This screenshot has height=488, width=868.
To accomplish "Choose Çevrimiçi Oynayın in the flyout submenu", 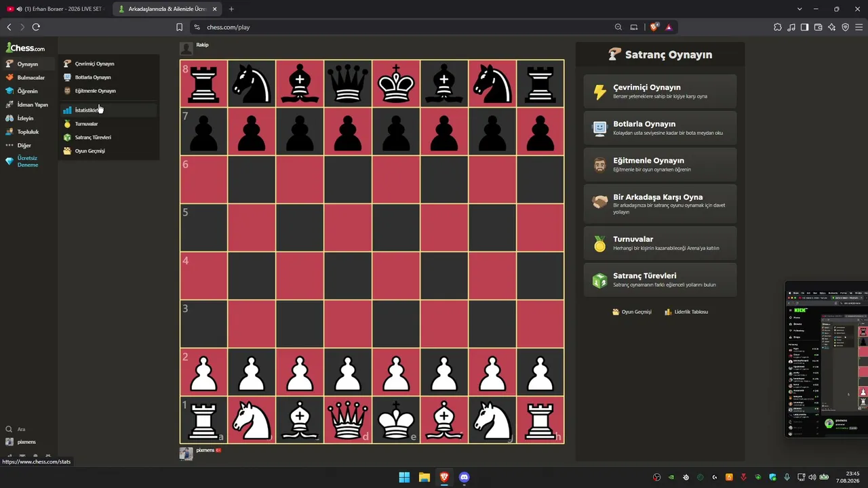I will click(108, 64).
